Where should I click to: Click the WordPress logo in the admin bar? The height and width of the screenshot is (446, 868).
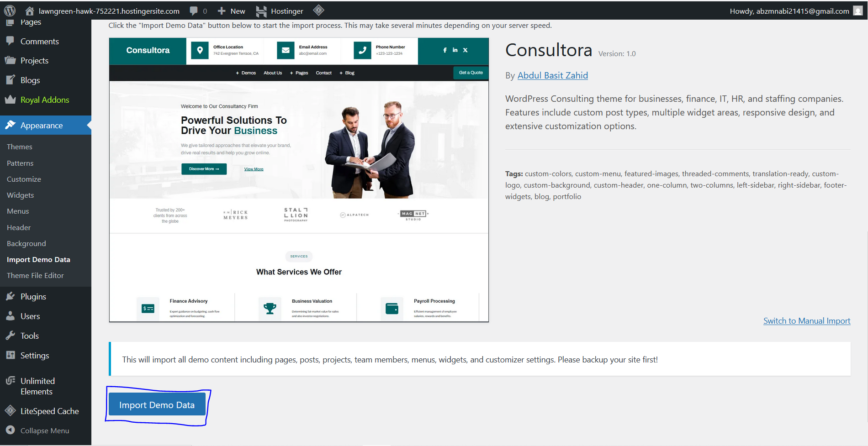10,10
